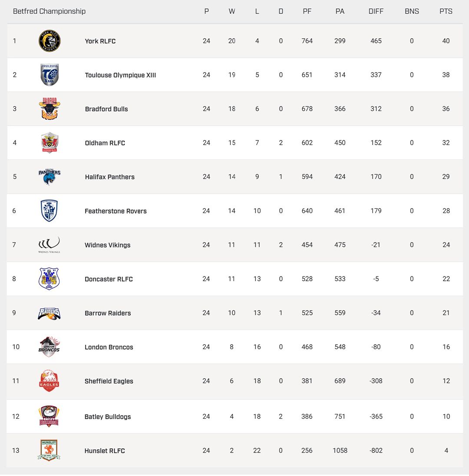Click the Hunslet RLFC club badge
Screen dimensions: 469x476
click(49, 450)
